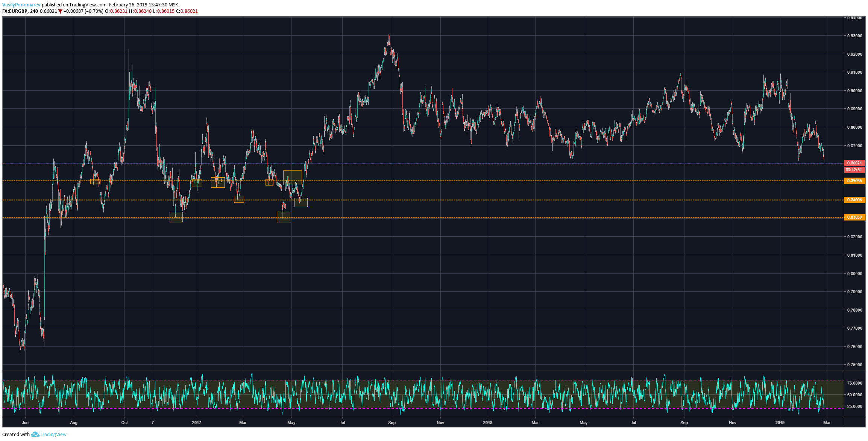Open the VasilyPonomarev author link
This screenshot has height=441, width=868.
coord(21,5)
